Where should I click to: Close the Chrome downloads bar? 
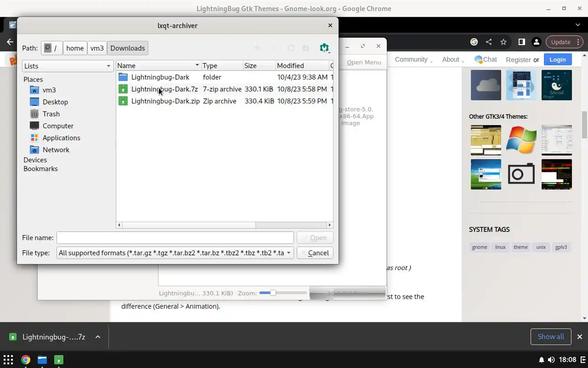(x=580, y=337)
